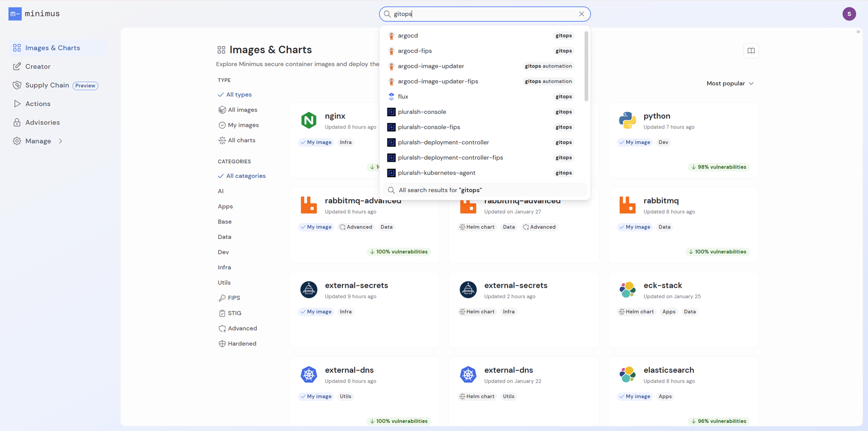Screen dimensions: 868x431
Task: Choose argocd-image-updater-fips from suggestions
Action: click(482, 81)
